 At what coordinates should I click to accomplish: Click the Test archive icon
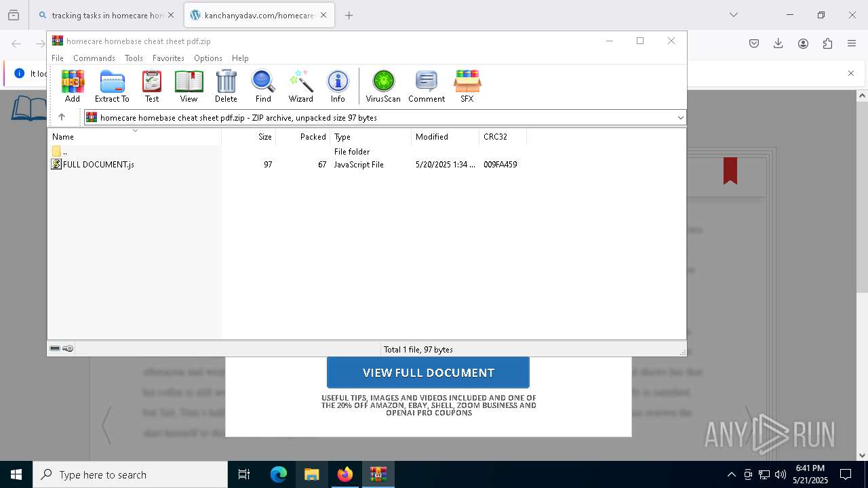coord(152,86)
